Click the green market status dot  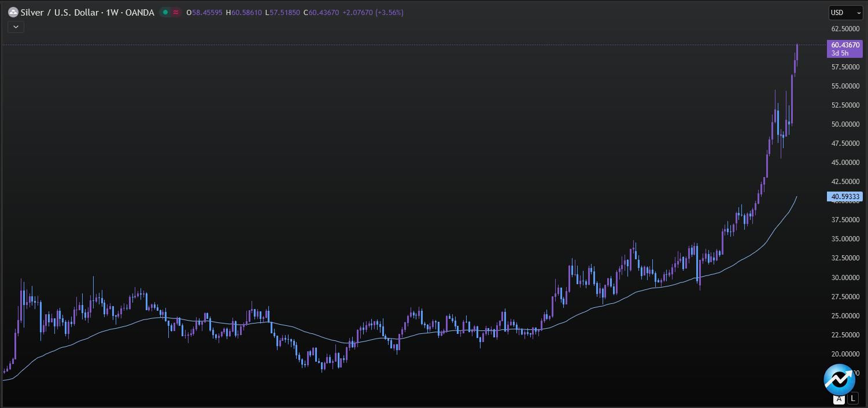(165, 12)
